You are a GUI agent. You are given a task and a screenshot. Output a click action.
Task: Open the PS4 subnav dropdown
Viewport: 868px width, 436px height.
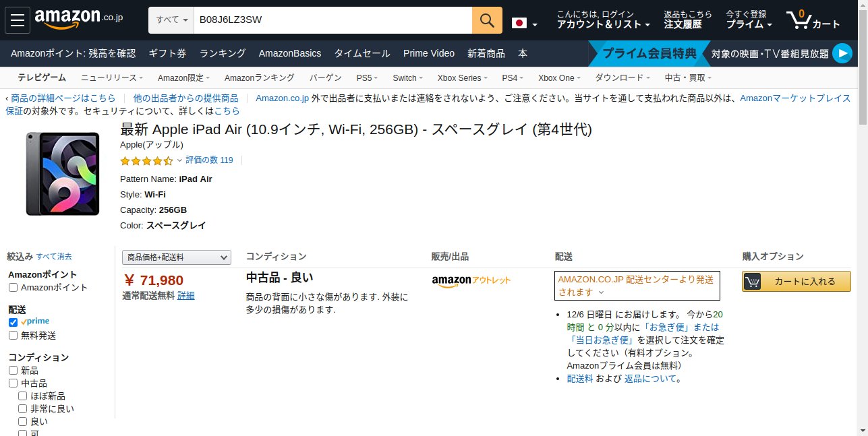click(513, 78)
